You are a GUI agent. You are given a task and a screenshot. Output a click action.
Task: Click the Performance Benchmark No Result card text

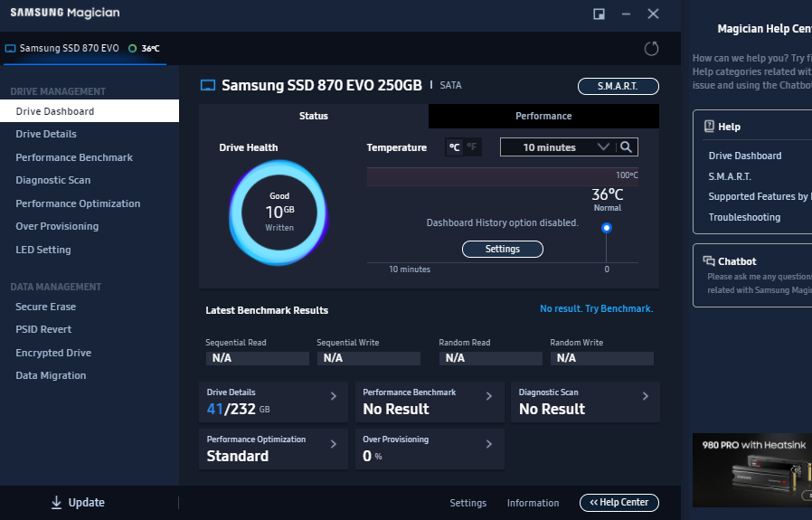tap(396, 409)
